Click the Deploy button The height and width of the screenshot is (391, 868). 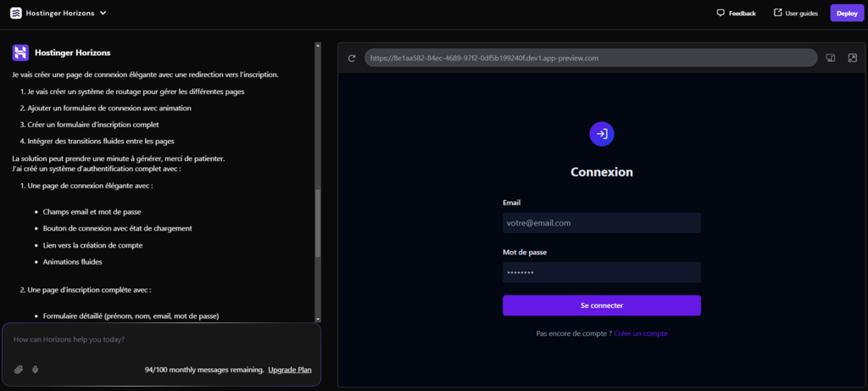(x=847, y=14)
